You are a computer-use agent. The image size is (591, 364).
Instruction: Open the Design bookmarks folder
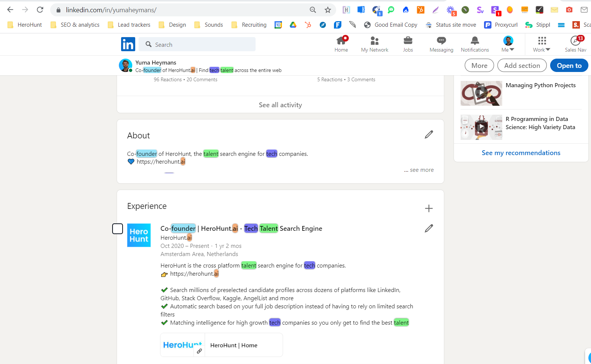172,25
